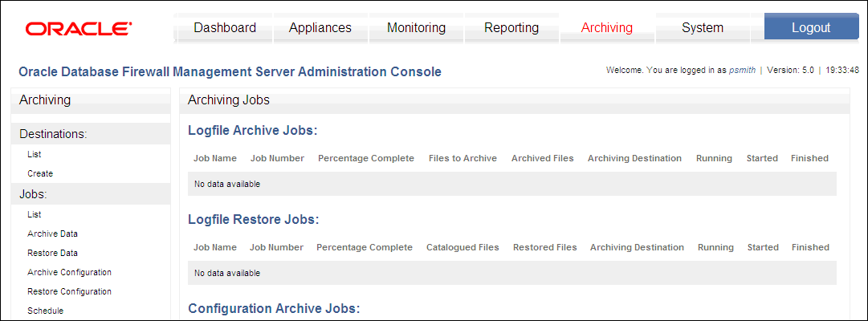Screen dimensions: 868x321
Task: Open Archive Configuration link
Action: pos(69,272)
